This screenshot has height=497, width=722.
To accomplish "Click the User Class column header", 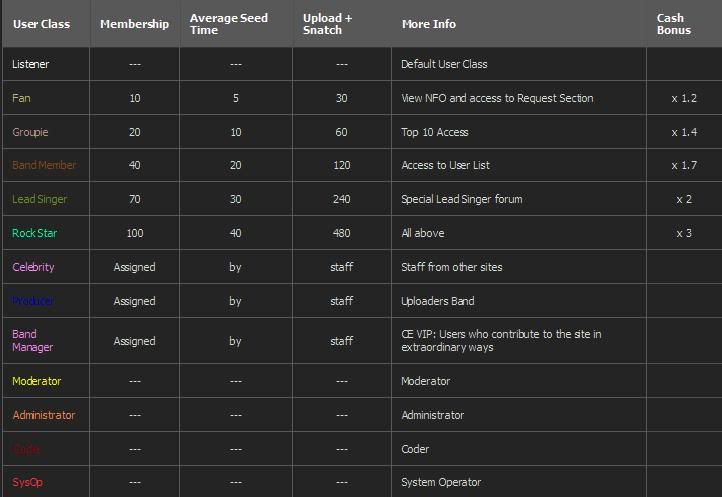I will tap(41, 24).
